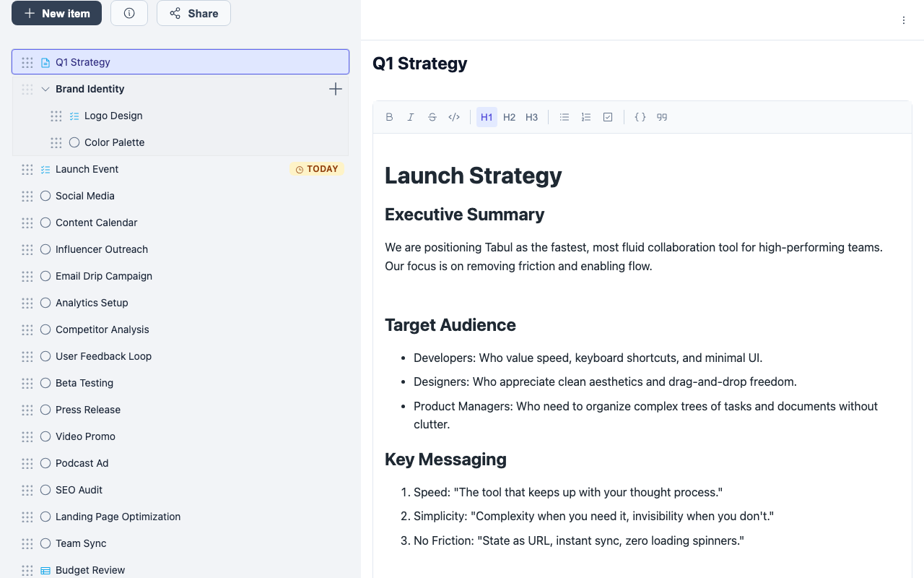Viewport: 924px width, 578px height.
Task: Insert a blockquote
Action: pyautogui.click(x=662, y=117)
